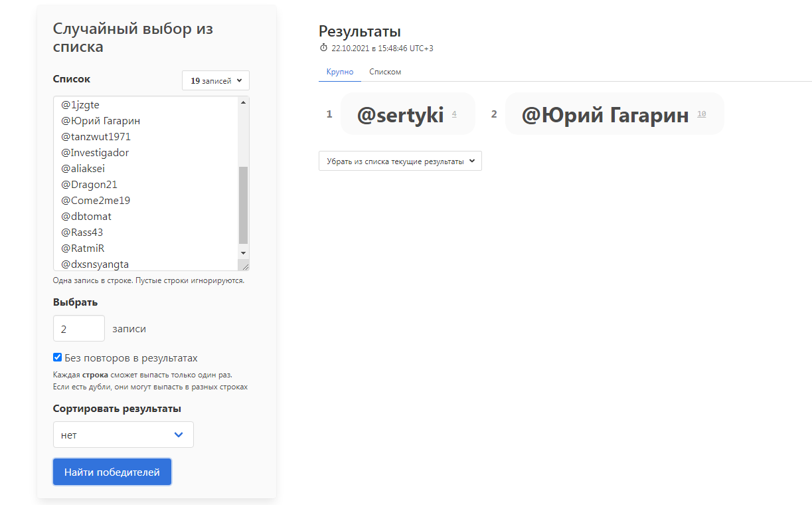Toggle 'Без повторов в результатах' checkbox
Viewport: 812px width, 505px height.
58,357
